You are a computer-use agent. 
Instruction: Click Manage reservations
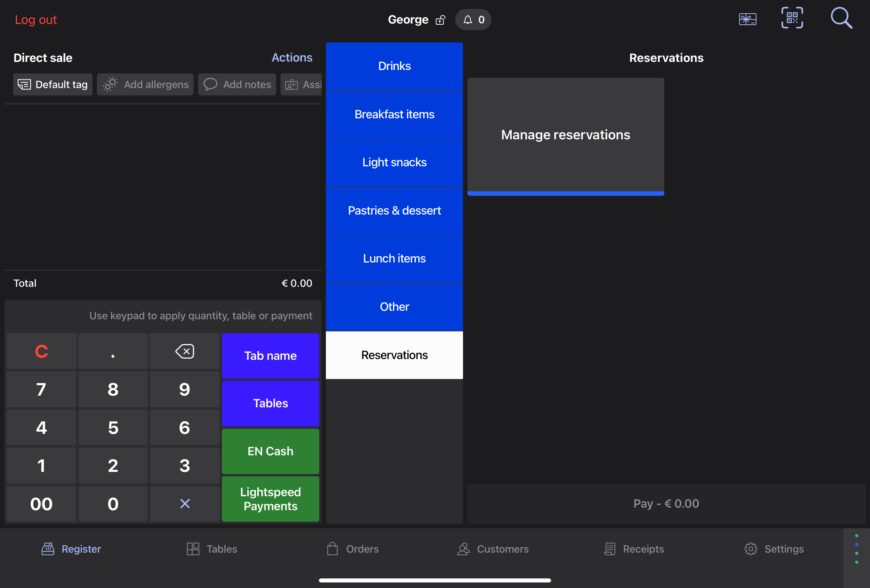click(x=565, y=135)
